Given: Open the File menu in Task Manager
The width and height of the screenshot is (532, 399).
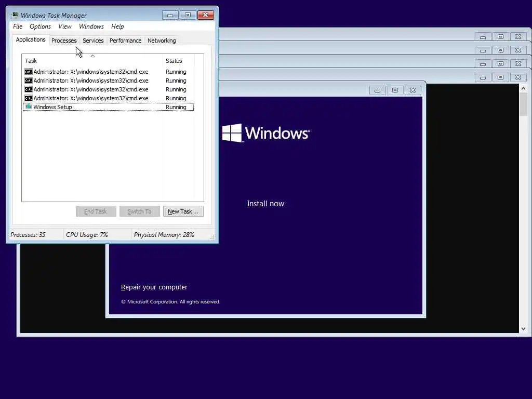Looking at the screenshot, I should [18, 26].
